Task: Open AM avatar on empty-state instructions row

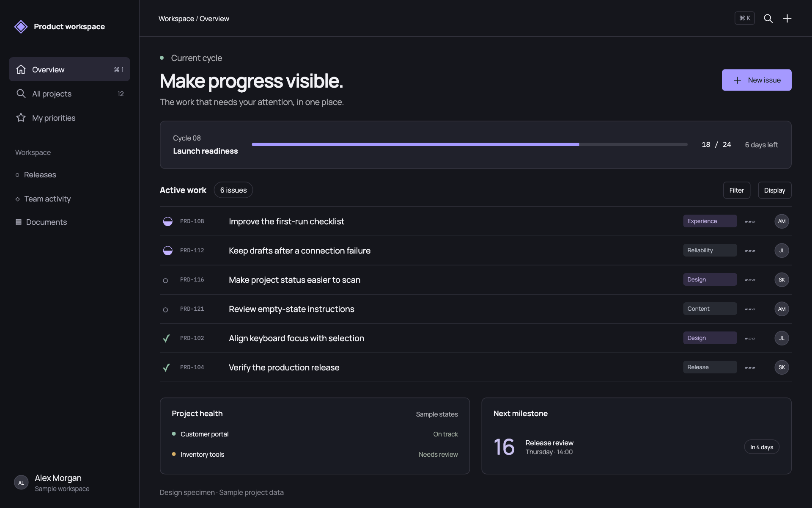Action: (x=782, y=309)
